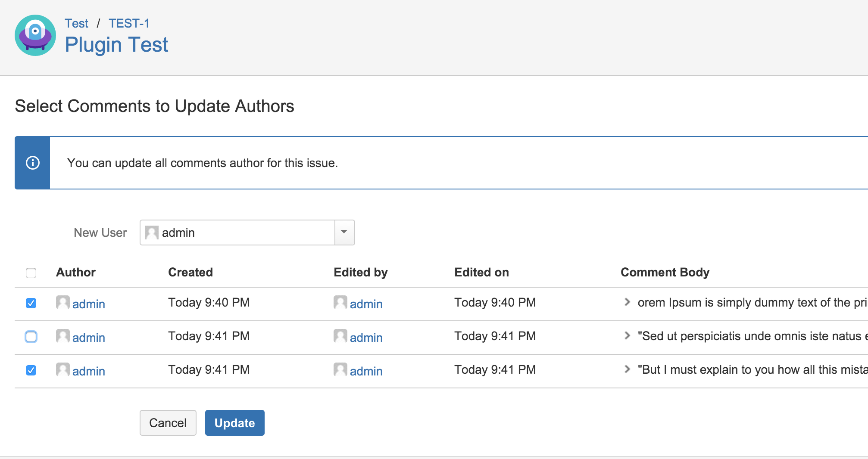
Task: Click Edited by avatar in Sed ut perspiciatis row
Action: 340,336
